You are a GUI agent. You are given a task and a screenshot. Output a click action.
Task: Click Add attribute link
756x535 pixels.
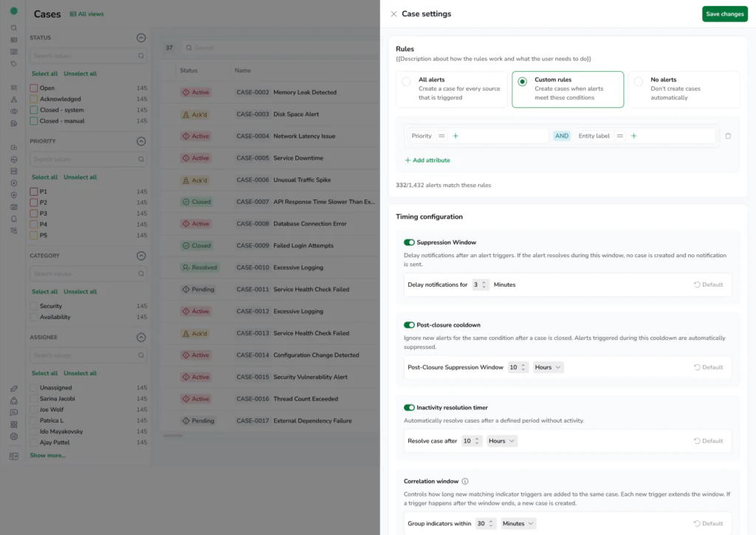point(427,160)
